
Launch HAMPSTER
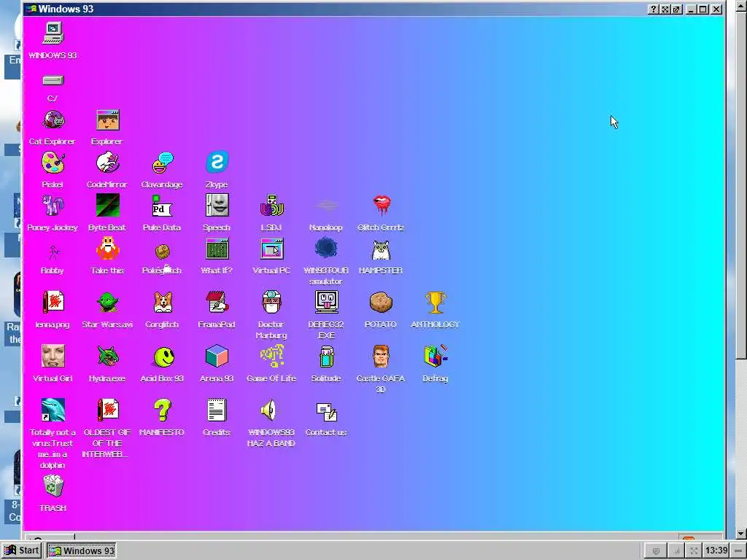click(x=381, y=249)
